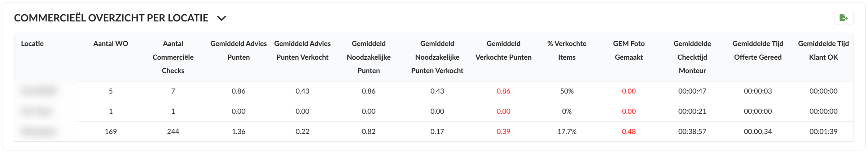
Task: Click the Gemiddeld Advies Punten header
Action: (238, 50)
